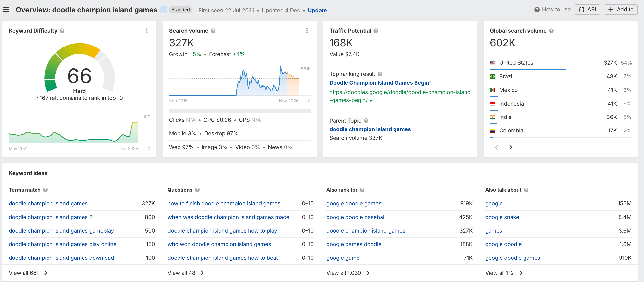The image size is (644, 282).
Task: Select the CPC $0.06 text
Action: click(x=217, y=120)
